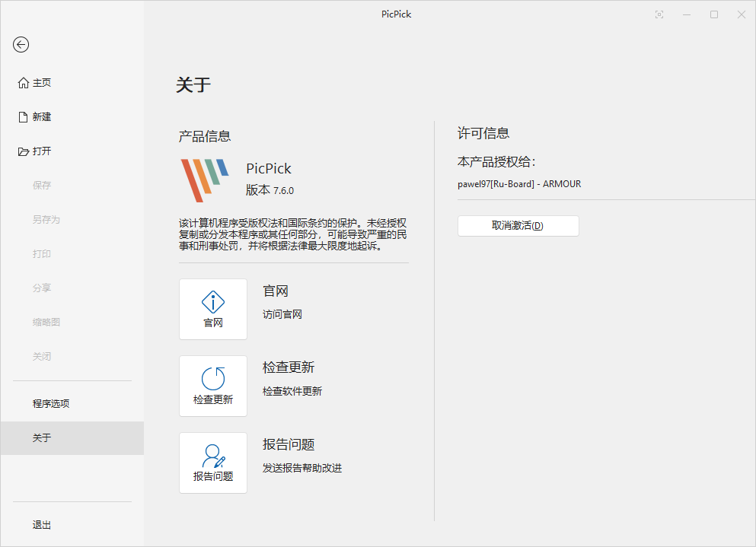Viewport: 756px width, 547px height.
Task: Select 关于 in the sidebar
Action: tap(72, 438)
